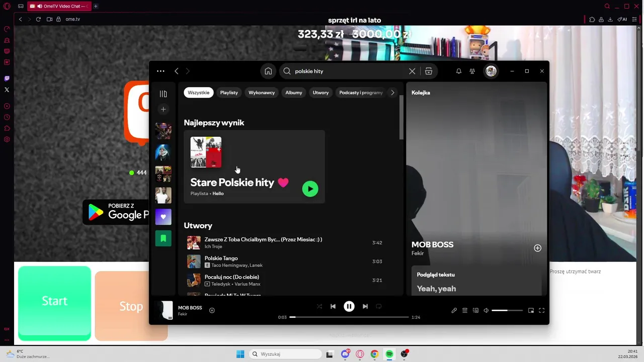Open the Google Play badge on OmeTV
The image size is (644, 362).
(x=117, y=212)
